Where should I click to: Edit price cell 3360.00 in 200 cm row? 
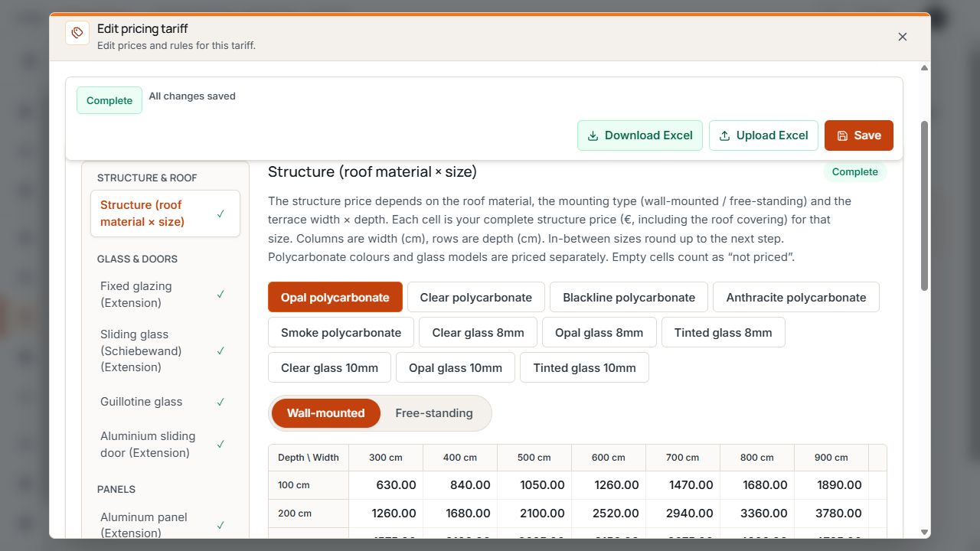[x=757, y=514]
